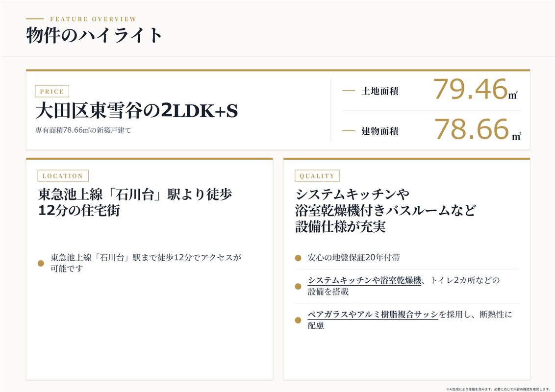Screen dimensions: 555x392
Task: Click the gold bullet beside システムキッチン item
Action: point(298,286)
